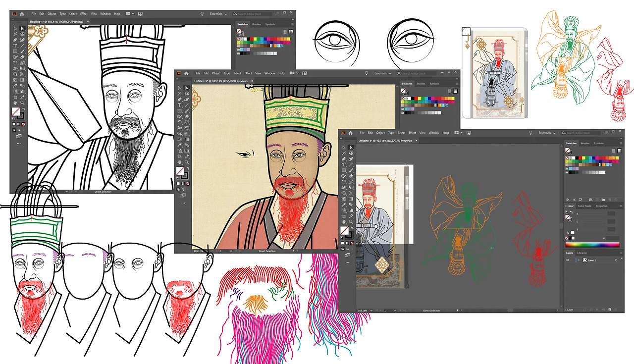Open Arrange Documents dropdown in line-art window
Screen dimensions: 634x364
(129, 14)
